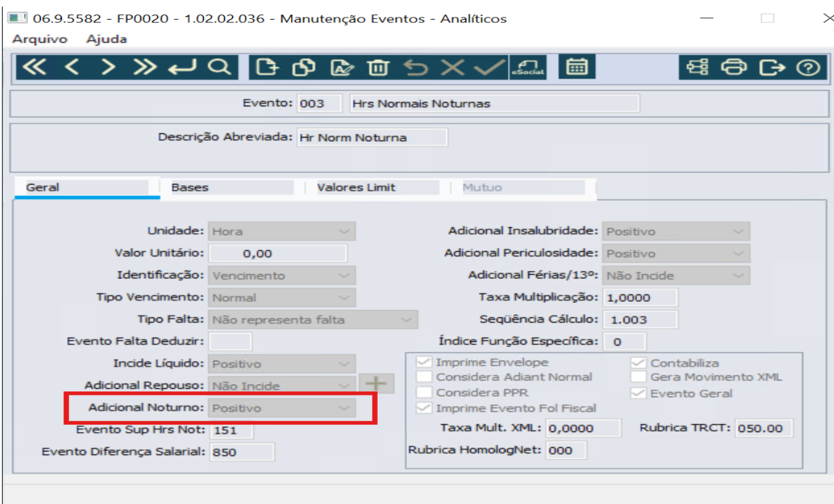Go to the next record
This screenshot has height=504, width=834.
click(108, 67)
